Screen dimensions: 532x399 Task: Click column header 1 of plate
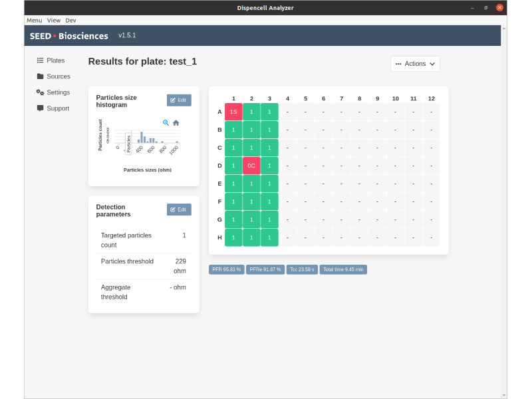pyautogui.click(x=233, y=98)
